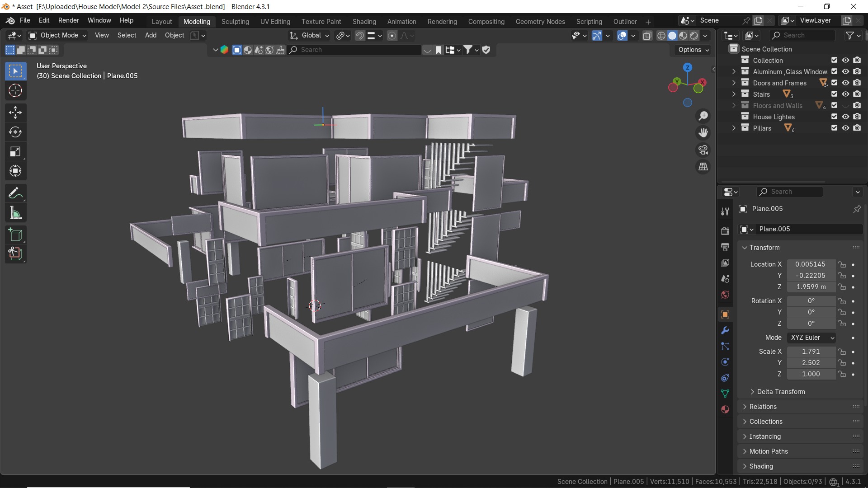This screenshot has height=488, width=868.
Task: Hide the Pillars collection in viewport
Action: point(845,128)
